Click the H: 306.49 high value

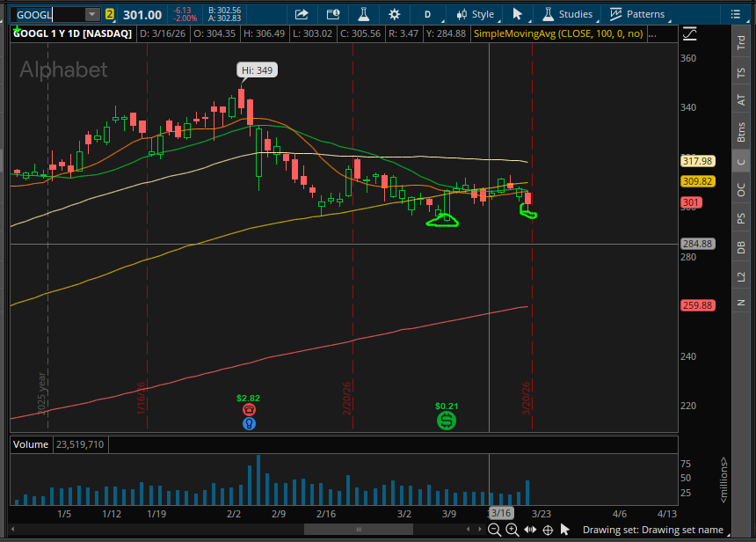[265, 33]
